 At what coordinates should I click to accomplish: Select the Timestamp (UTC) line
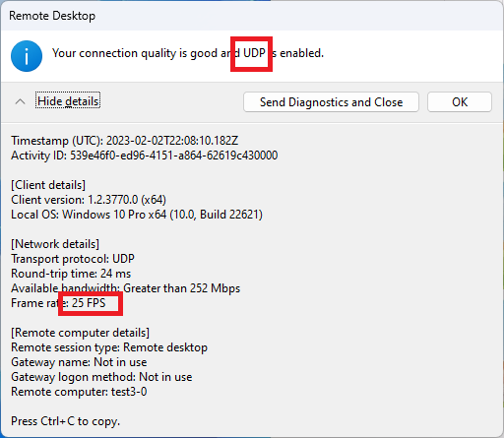pos(124,141)
